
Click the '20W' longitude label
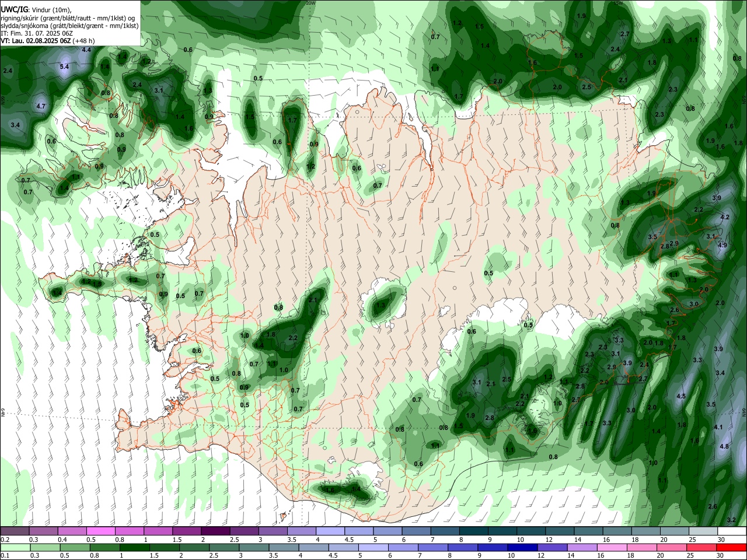click(x=310, y=3)
